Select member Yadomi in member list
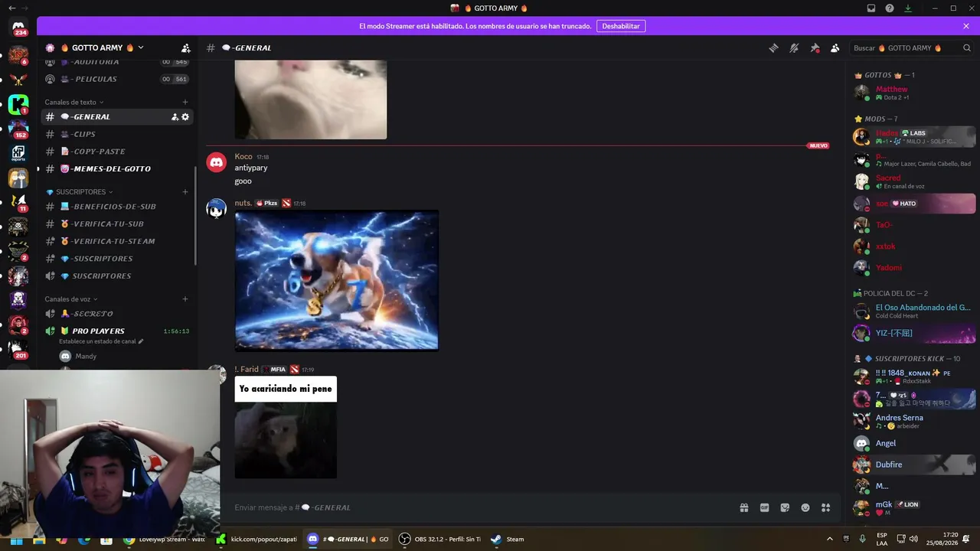Image resolution: width=980 pixels, height=551 pixels. (914, 268)
